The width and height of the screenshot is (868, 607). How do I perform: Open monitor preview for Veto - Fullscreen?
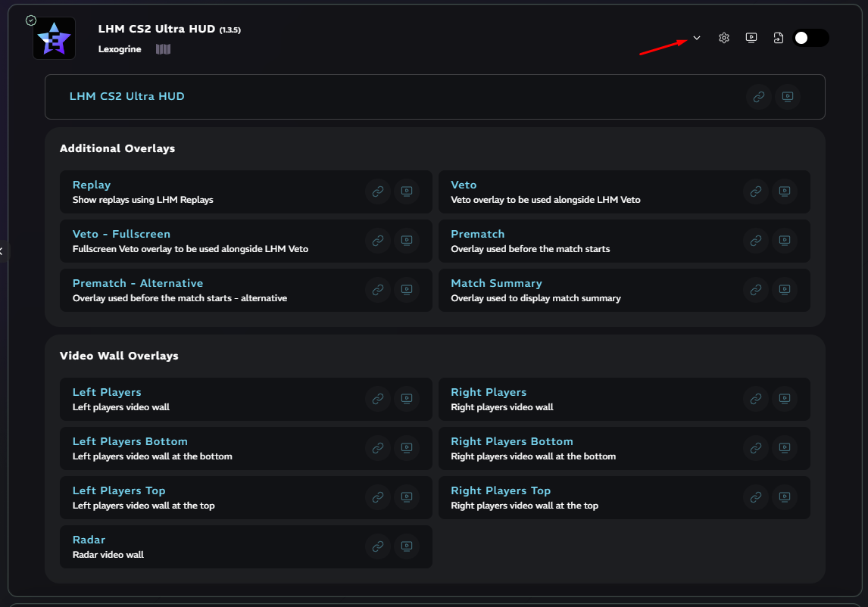407,241
